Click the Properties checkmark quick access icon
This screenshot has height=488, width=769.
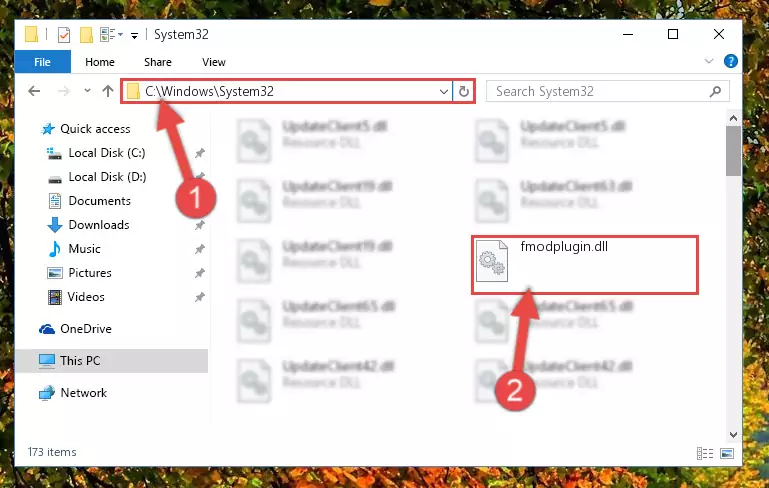click(64, 35)
